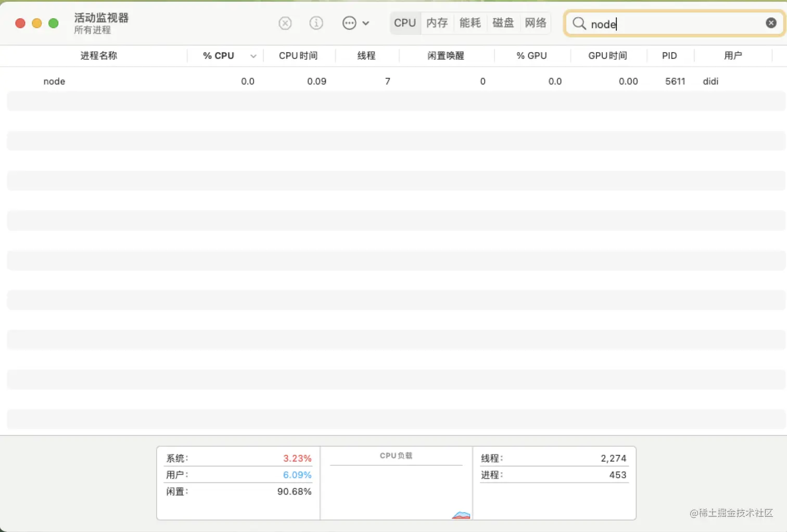Click the CPU 负载 graph label
The width and height of the screenshot is (787, 532).
click(396, 455)
